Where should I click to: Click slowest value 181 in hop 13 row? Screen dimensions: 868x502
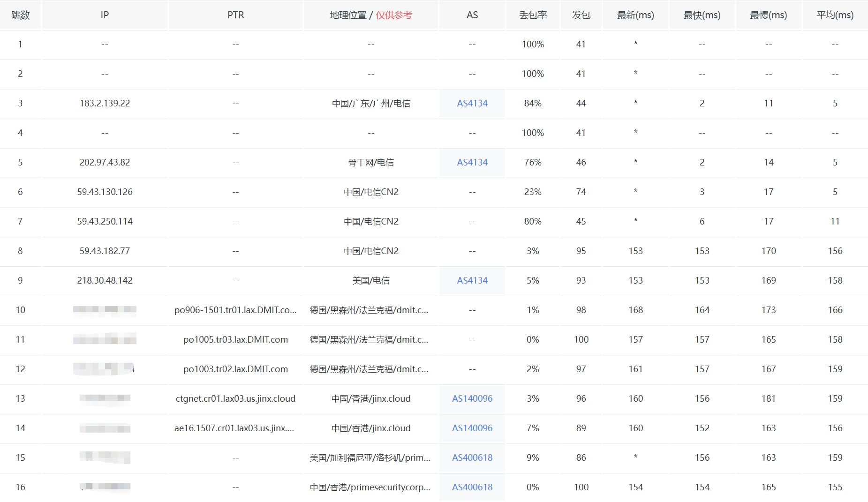[769, 398]
